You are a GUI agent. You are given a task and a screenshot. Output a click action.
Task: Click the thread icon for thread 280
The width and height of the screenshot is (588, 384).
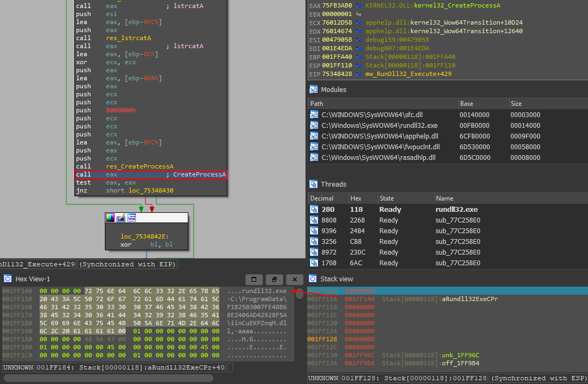314,209
